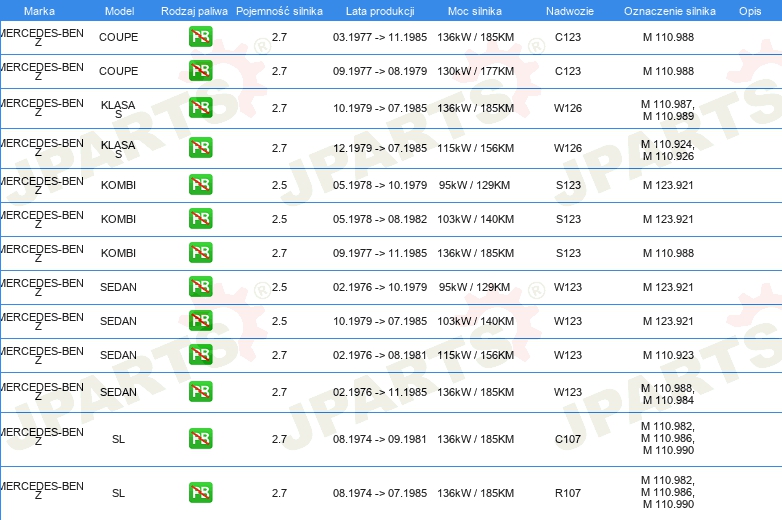Click the Opis column header
Screen dimensions: 782x520
750,11
